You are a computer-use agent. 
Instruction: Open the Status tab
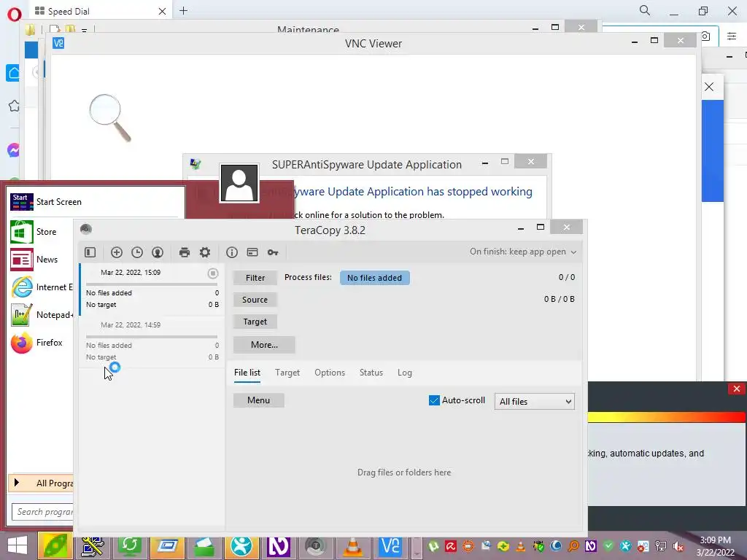371,373
